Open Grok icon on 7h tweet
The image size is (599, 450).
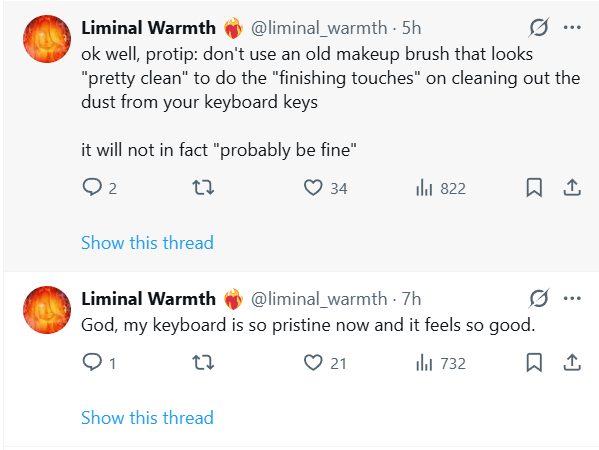pyautogui.click(x=539, y=298)
